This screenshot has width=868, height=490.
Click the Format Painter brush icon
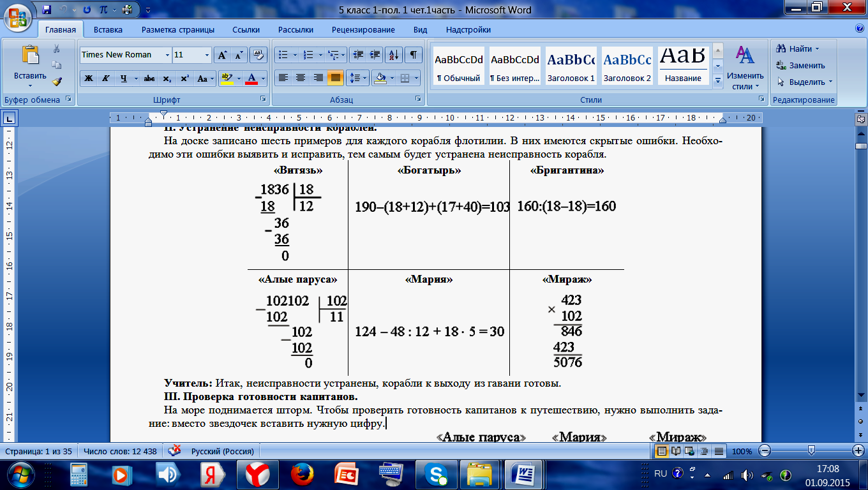(57, 81)
